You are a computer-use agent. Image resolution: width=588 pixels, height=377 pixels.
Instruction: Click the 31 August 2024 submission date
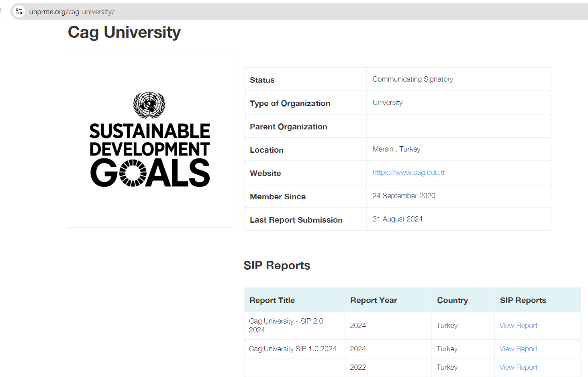[397, 219]
